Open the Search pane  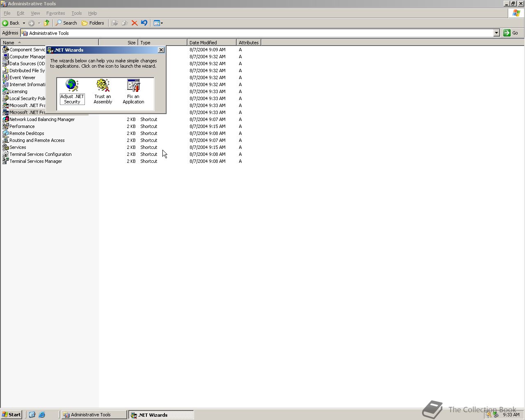point(66,23)
